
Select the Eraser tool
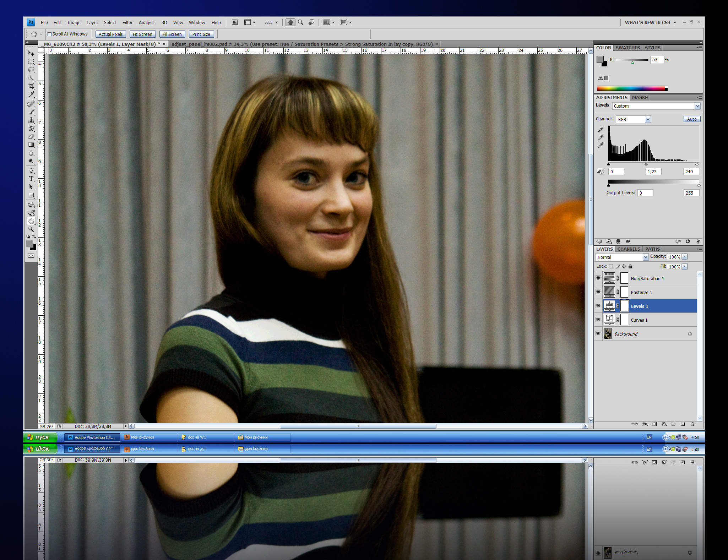[31, 137]
